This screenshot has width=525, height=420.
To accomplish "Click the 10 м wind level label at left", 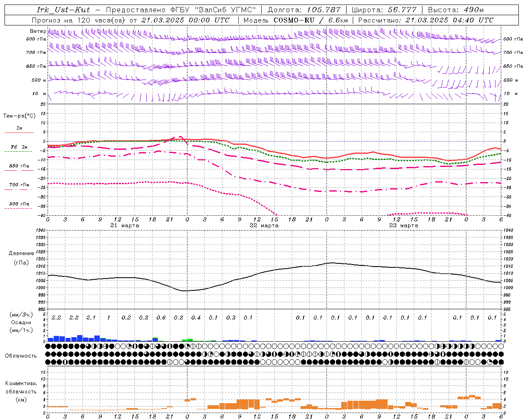I will click(x=39, y=94).
